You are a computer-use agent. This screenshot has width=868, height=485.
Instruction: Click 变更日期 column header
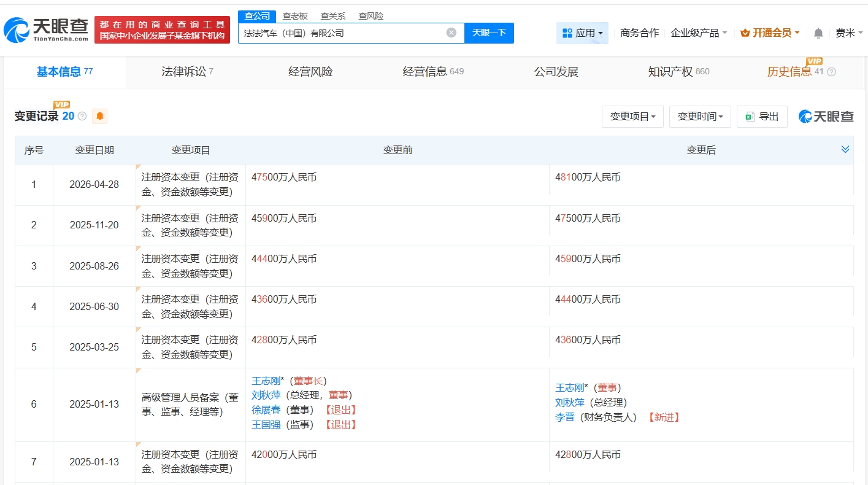[94, 150]
